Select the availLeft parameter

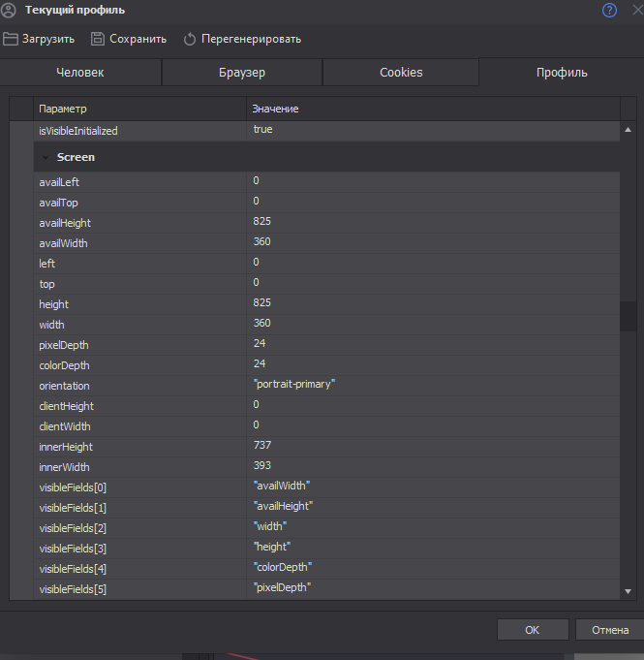click(326, 182)
